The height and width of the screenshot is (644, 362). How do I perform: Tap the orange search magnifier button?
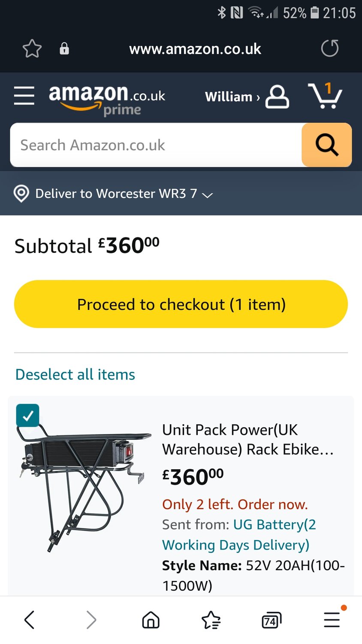point(326,145)
